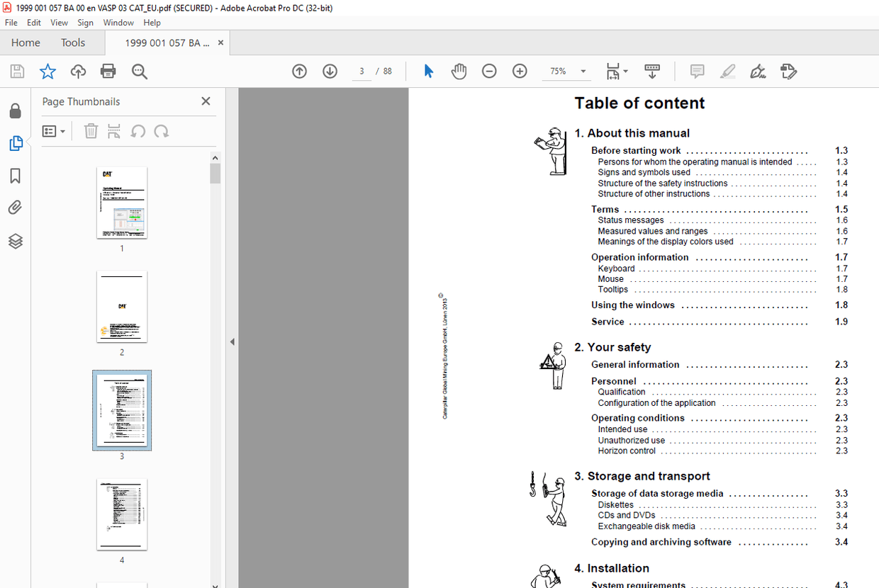Open the zoom level dropdown
879x588 pixels.
pos(583,71)
